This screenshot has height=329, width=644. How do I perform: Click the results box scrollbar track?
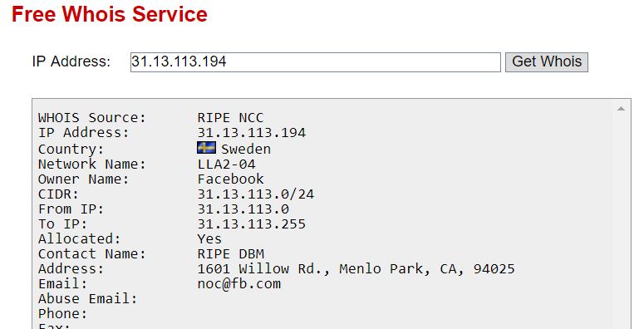[x=621, y=222]
